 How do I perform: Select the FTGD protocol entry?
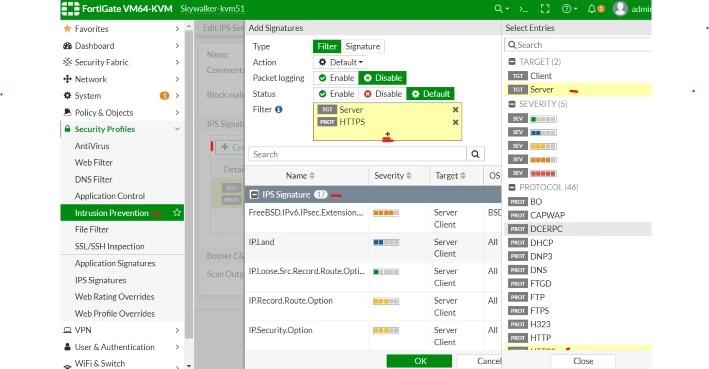[x=577, y=284]
